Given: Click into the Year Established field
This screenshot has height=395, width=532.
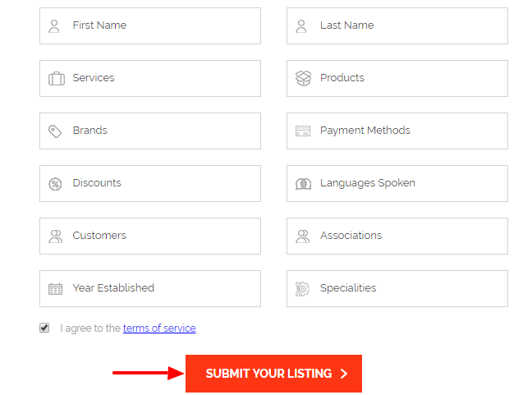Looking at the screenshot, I should coord(150,288).
